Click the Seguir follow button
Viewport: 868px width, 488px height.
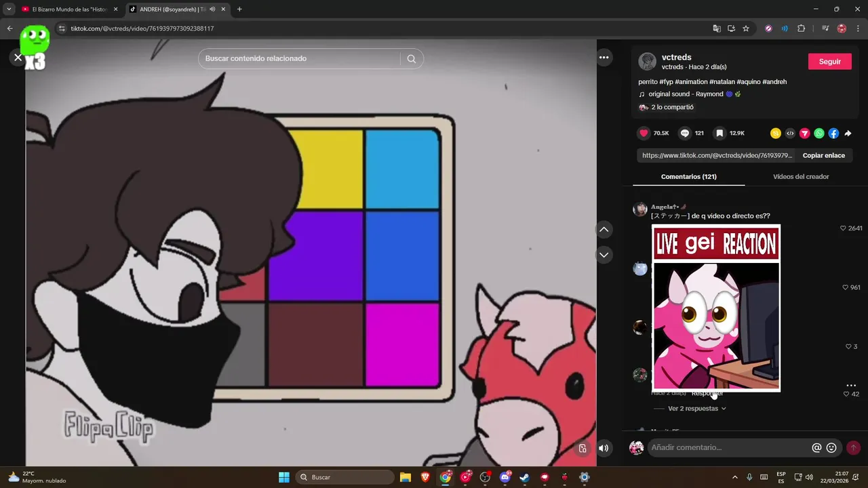(x=830, y=62)
